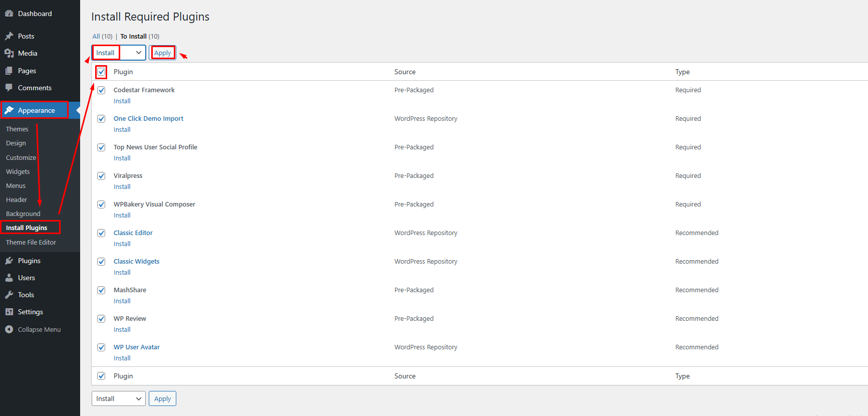Open the Widgets submenu item
868x416 pixels.
[18, 171]
